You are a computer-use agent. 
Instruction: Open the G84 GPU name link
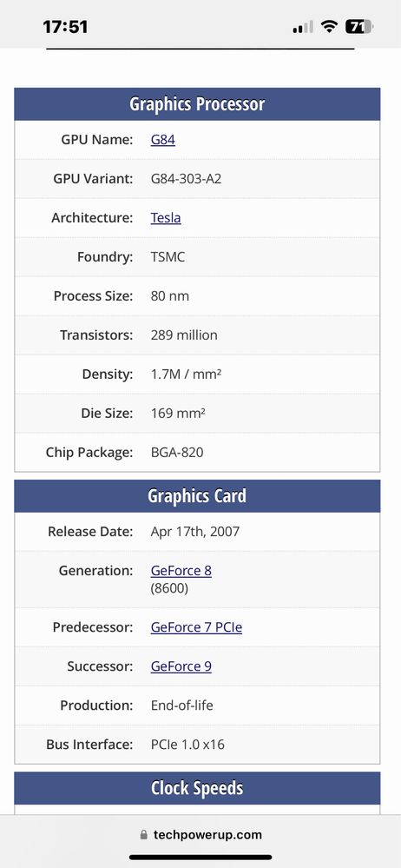[162, 140]
